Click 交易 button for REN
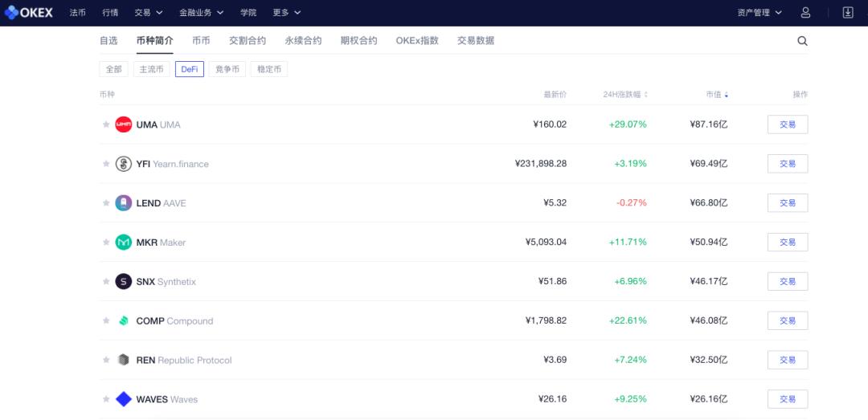 pyautogui.click(x=787, y=360)
